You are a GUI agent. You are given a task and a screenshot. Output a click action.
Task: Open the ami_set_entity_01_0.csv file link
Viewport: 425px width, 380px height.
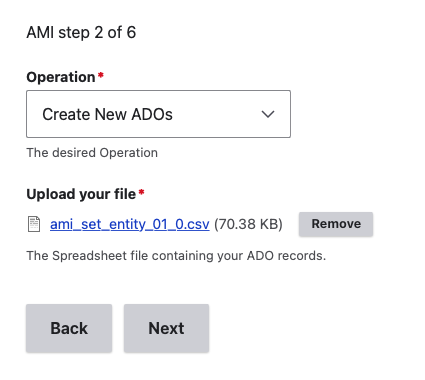pyautogui.click(x=130, y=224)
